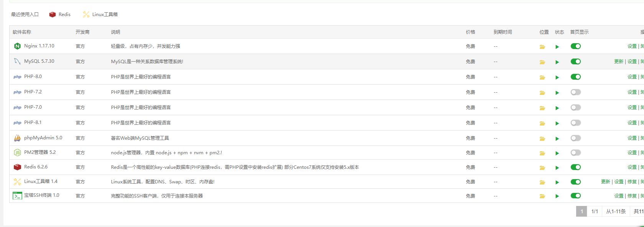This screenshot has width=644, height=227.
Task: Click the green status play icon for Nginx
Action: click(557, 47)
